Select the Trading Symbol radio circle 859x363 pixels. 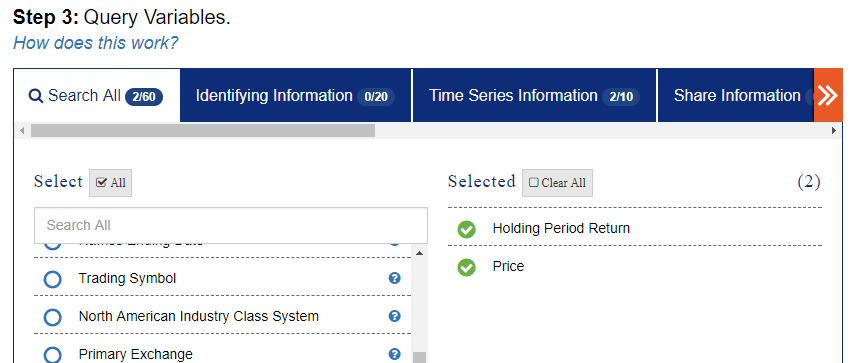coord(53,279)
